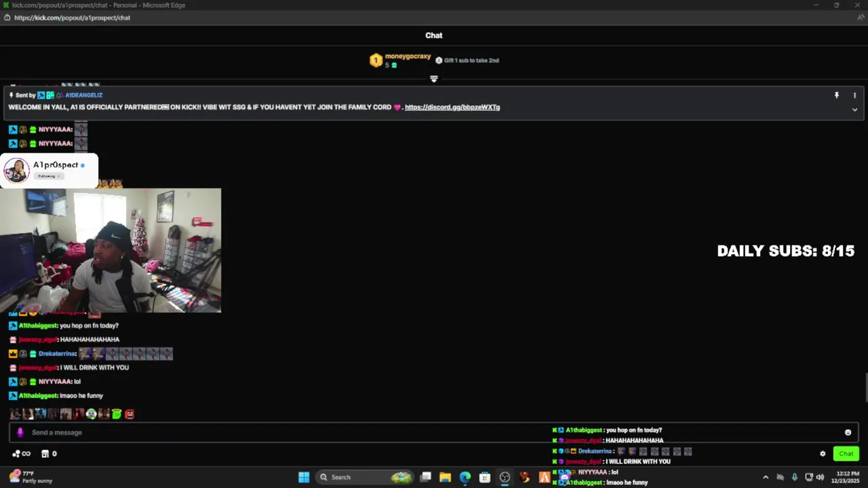Click the pin icon on pinned message
Image resolution: width=868 pixels, height=488 pixels.
point(837,96)
